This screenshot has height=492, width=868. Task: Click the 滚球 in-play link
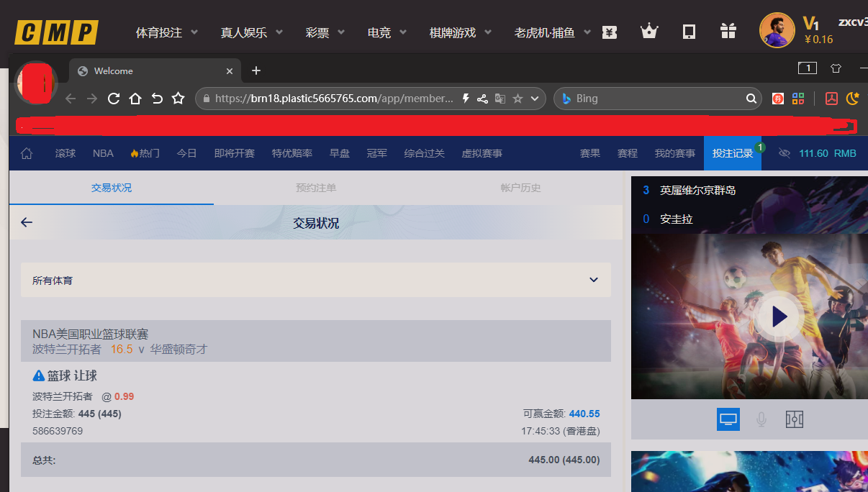tap(65, 153)
